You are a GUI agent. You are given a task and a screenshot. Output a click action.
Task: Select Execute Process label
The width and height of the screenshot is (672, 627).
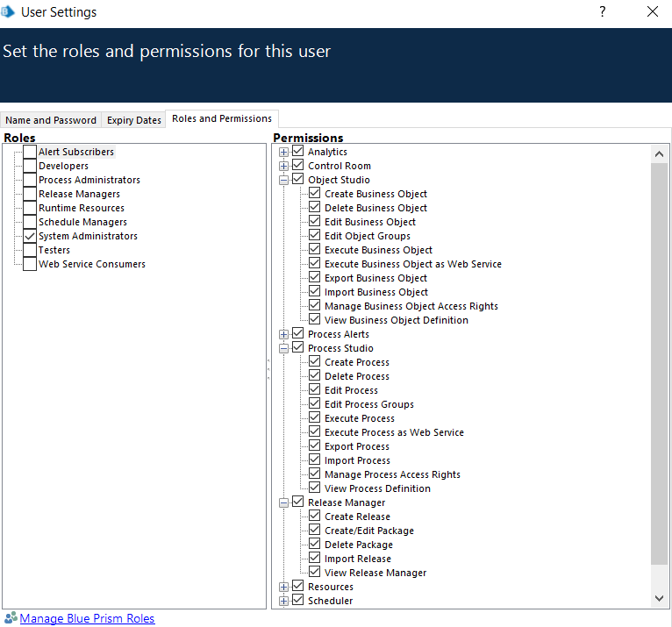click(360, 418)
